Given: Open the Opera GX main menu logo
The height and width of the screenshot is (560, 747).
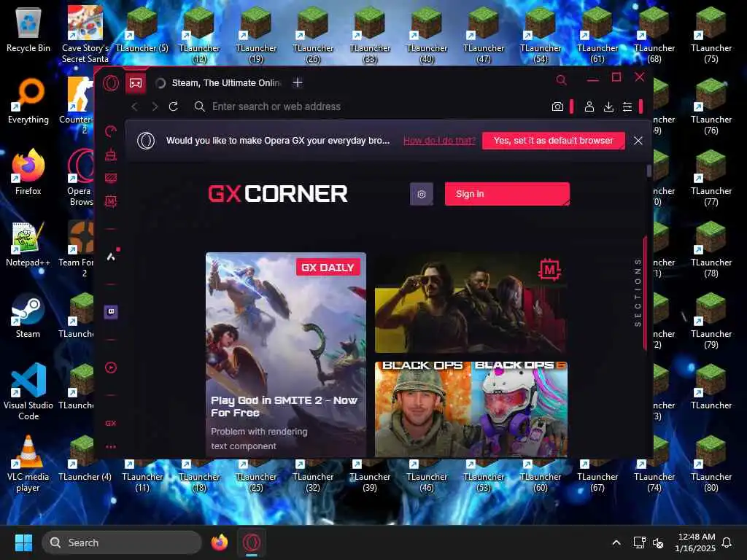Looking at the screenshot, I should click(111, 83).
